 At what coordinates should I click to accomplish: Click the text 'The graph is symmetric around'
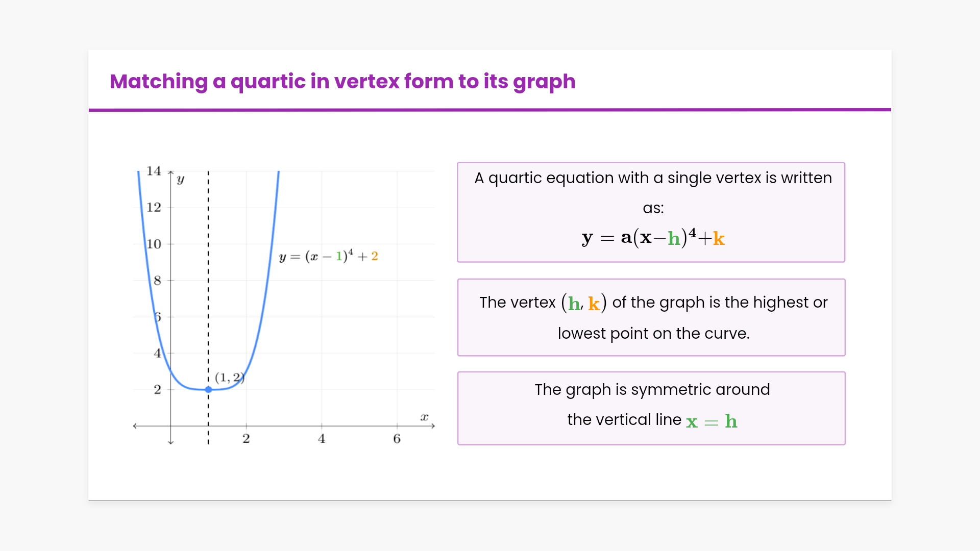652,389
